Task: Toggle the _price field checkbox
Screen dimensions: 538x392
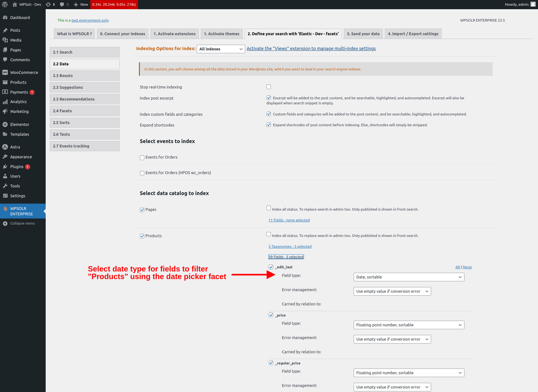Action: pyautogui.click(x=271, y=315)
